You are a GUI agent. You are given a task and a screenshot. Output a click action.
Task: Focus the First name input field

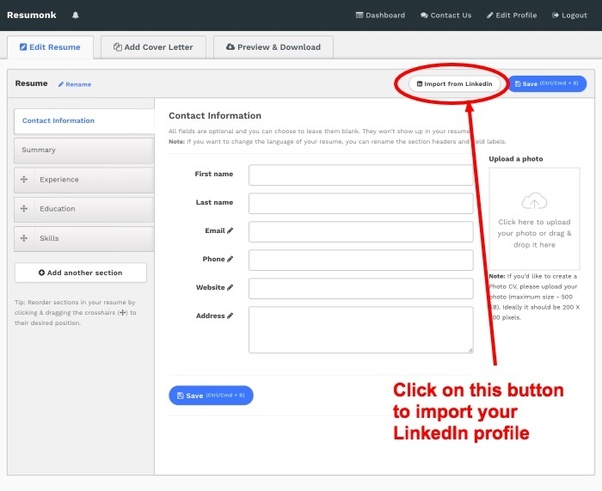coord(361,175)
